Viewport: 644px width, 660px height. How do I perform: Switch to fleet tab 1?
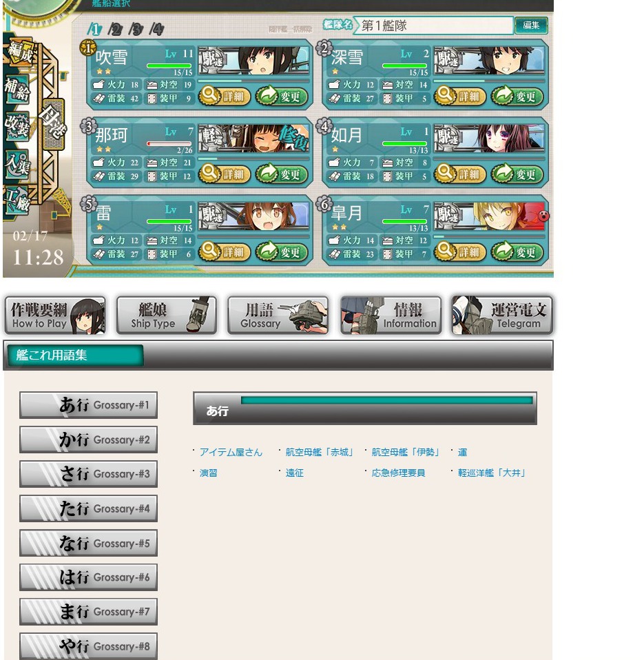click(94, 29)
